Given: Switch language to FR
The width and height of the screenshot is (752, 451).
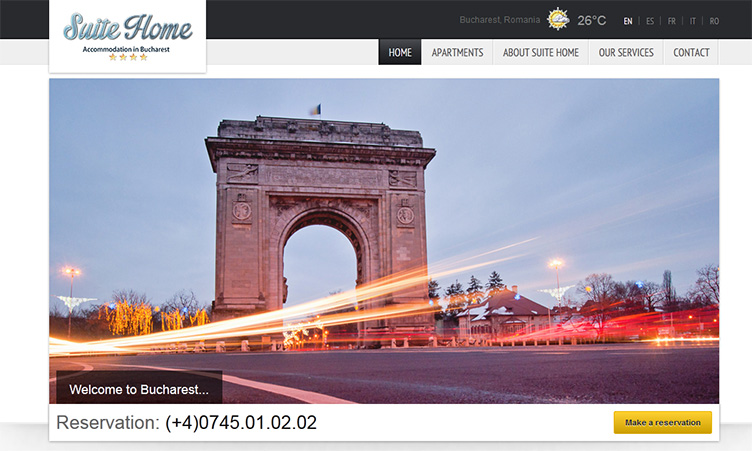Looking at the screenshot, I should coord(671,21).
